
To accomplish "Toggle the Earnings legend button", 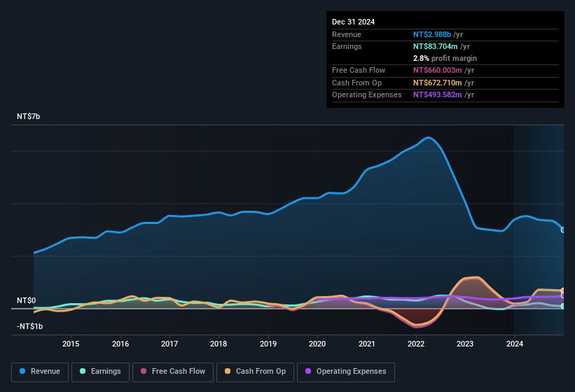I will (x=100, y=372).
